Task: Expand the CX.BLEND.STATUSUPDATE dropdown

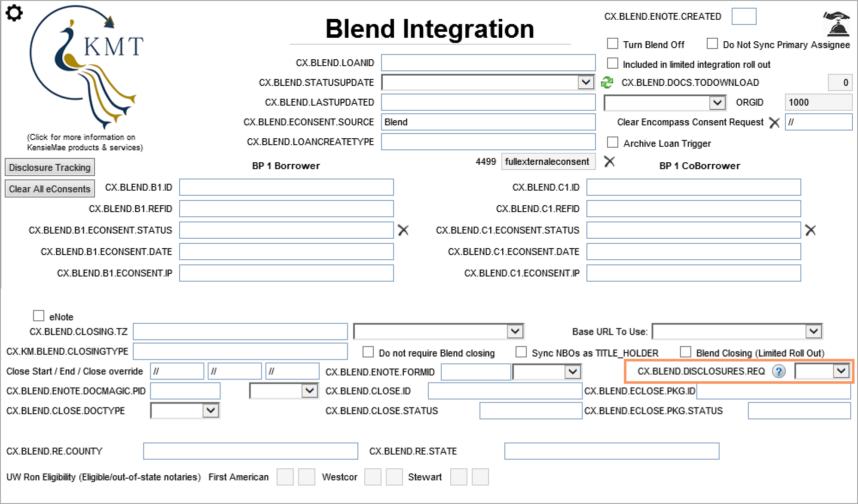Action: pyautogui.click(x=586, y=82)
